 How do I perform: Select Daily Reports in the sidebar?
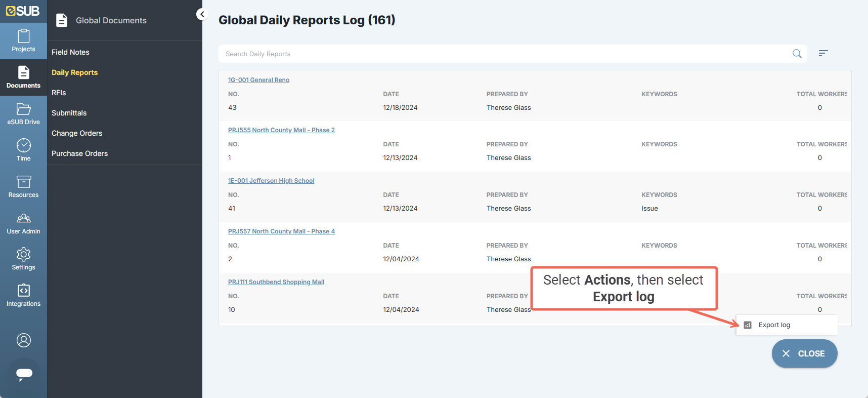(x=74, y=72)
